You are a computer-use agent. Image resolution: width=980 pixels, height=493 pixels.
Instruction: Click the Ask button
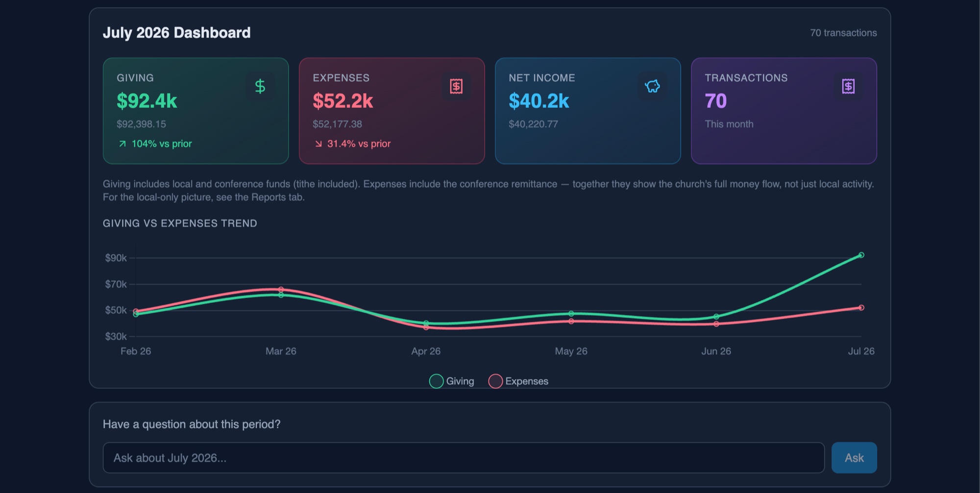click(854, 458)
